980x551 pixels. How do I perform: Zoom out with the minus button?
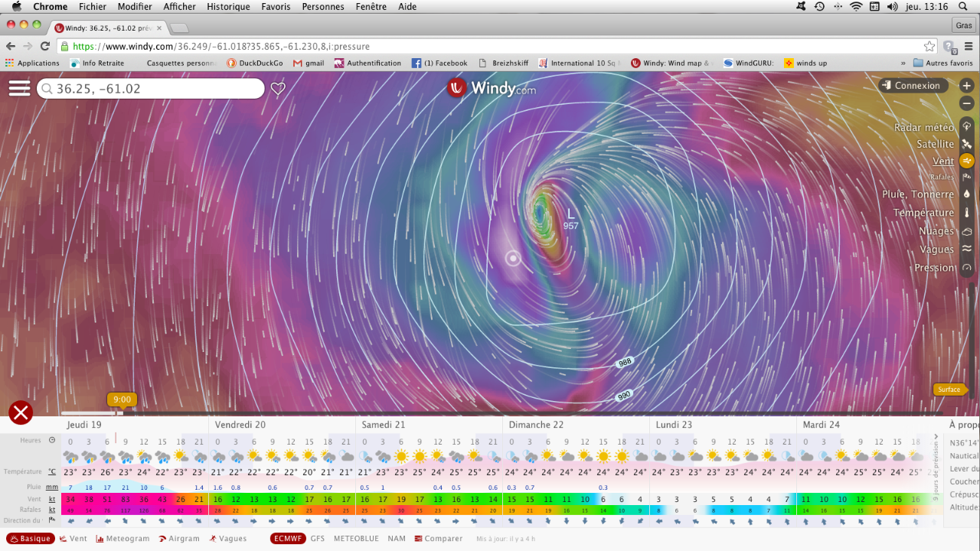click(x=967, y=103)
